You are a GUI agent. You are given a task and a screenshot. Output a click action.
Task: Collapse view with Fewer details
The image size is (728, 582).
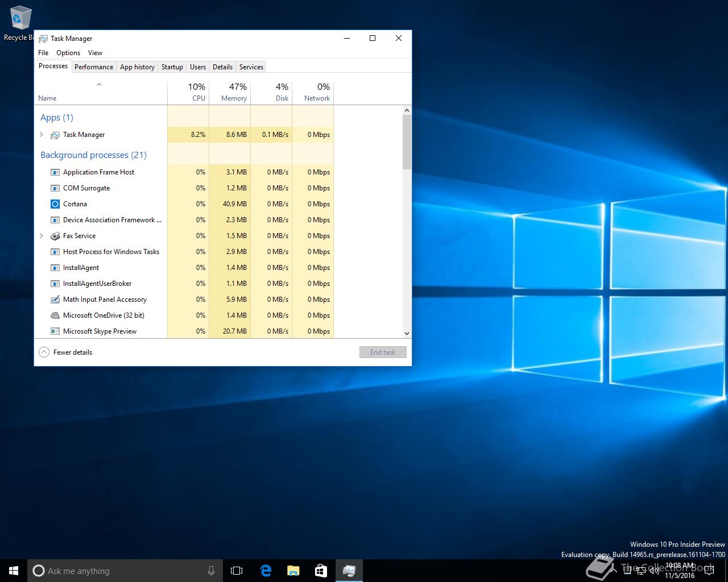tap(65, 352)
